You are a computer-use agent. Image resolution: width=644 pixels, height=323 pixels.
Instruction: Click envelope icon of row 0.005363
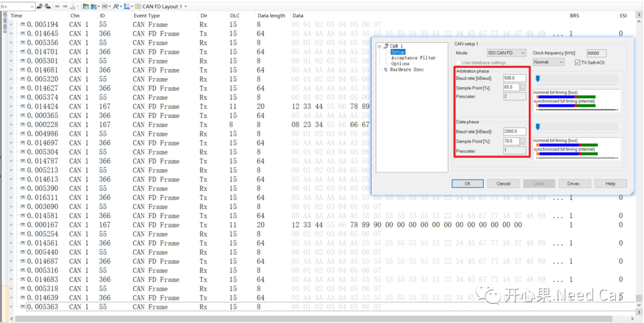23,306
